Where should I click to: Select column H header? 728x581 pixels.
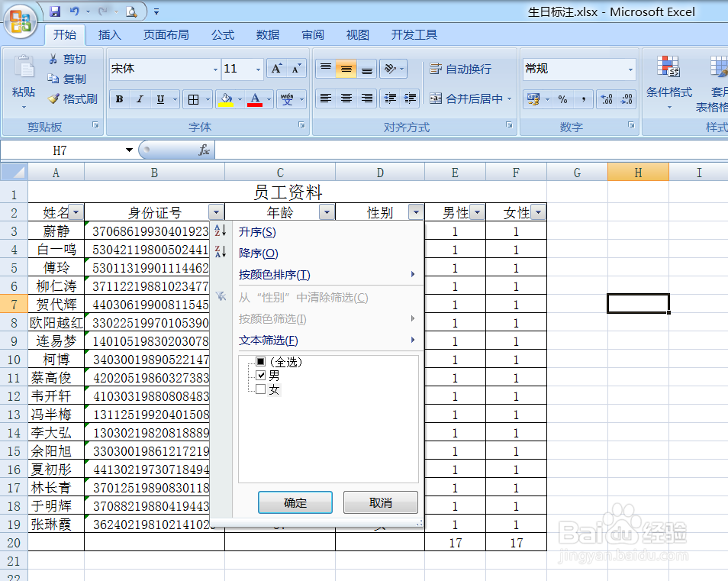(639, 173)
